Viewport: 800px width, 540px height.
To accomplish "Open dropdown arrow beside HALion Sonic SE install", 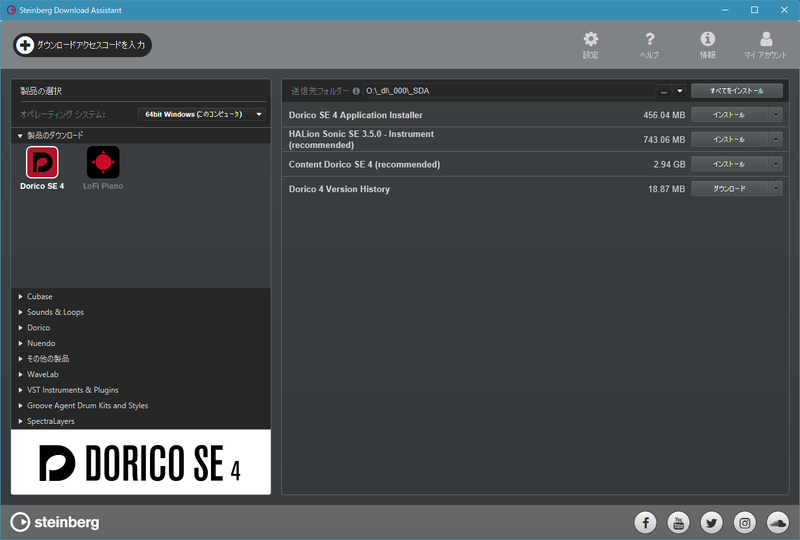I will coord(776,139).
